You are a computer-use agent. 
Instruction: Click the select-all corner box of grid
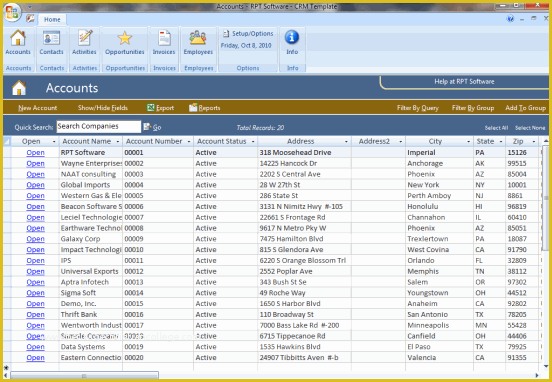[7, 142]
